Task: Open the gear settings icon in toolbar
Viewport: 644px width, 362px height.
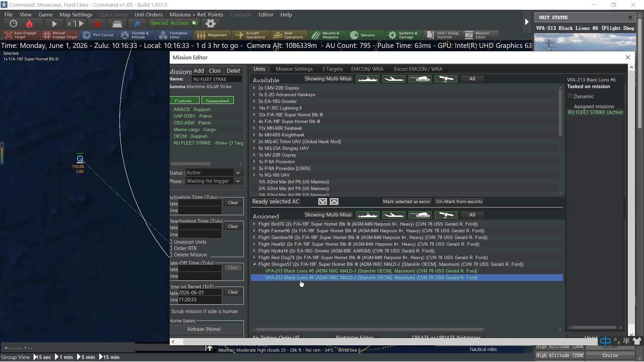Action: point(210,23)
